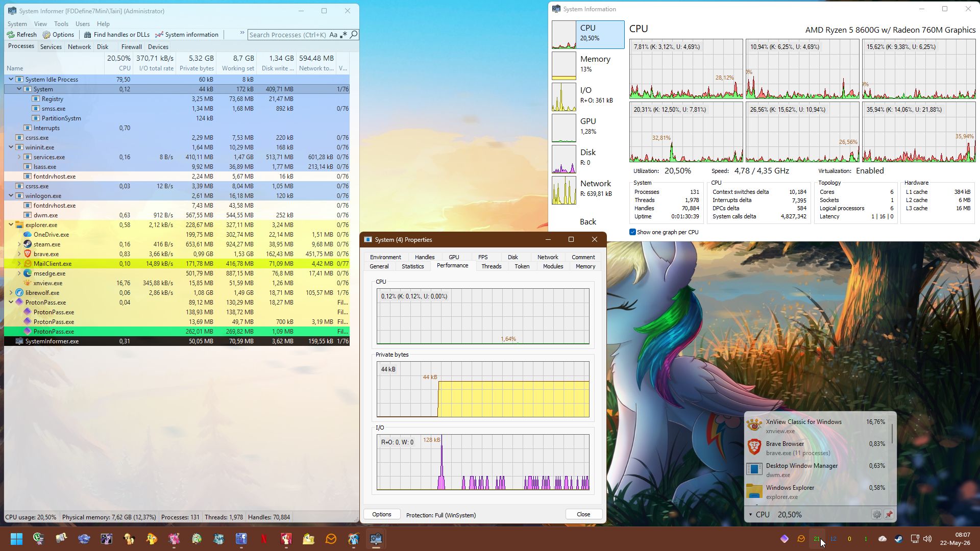Collapse the System Idle Process tree node
The width and height of the screenshot is (980, 551).
coord(11,80)
